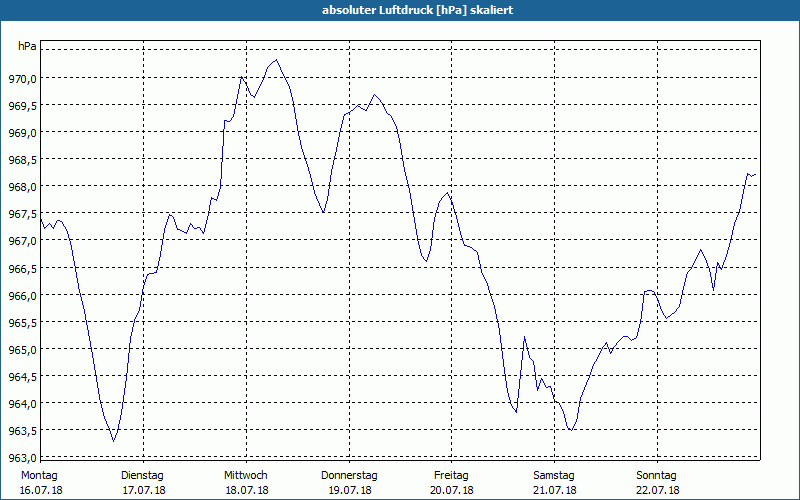Select the 965,0 axis value
800x500 pixels.
pos(22,349)
